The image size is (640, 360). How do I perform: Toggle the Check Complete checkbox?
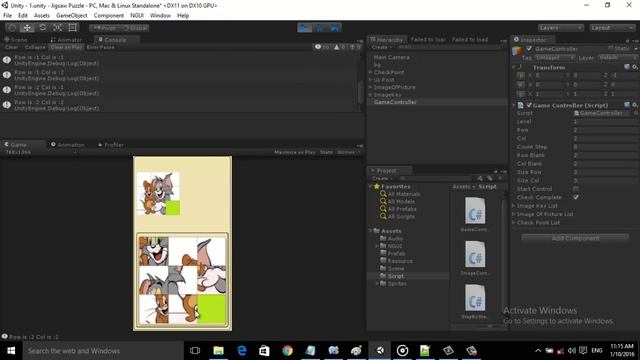576,197
